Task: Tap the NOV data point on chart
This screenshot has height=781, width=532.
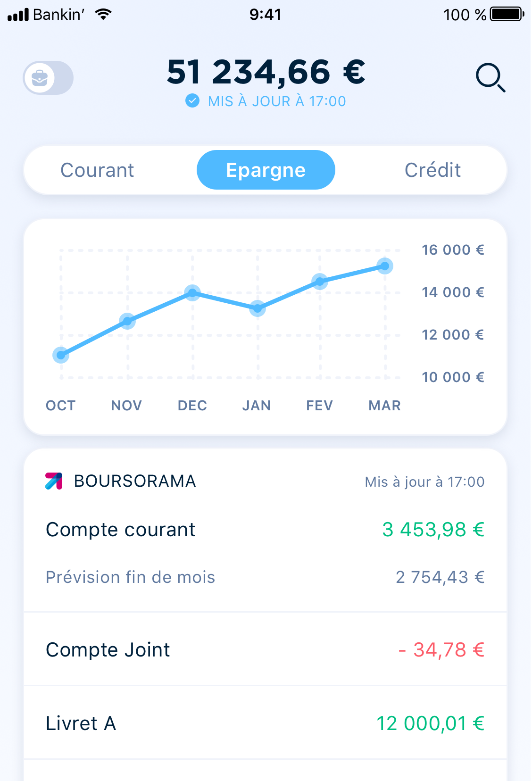Action: (x=127, y=321)
